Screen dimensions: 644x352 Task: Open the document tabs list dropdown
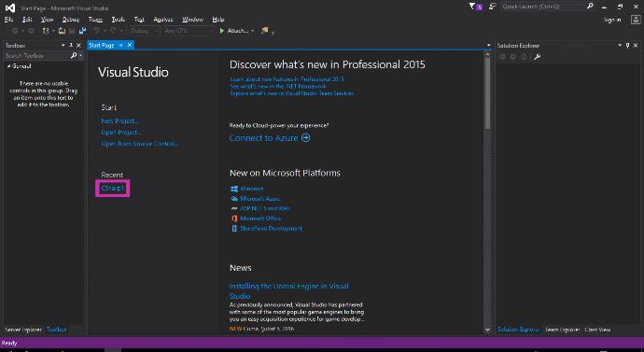(488, 45)
